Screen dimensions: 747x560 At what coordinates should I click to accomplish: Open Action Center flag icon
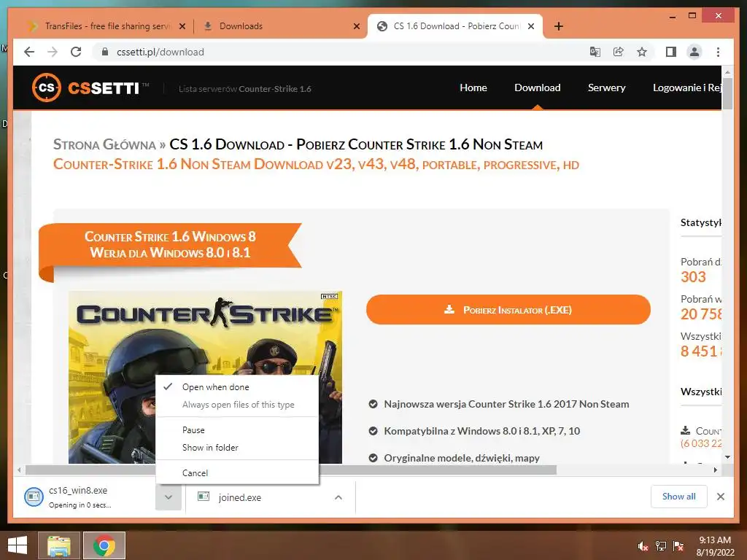(678, 546)
